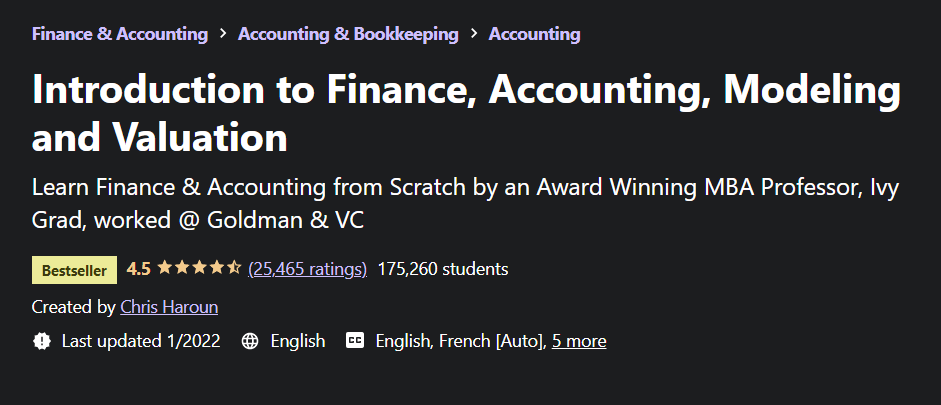Click the closed captions icon
The width and height of the screenshot is (941, 405).
(x=355, y=341)
